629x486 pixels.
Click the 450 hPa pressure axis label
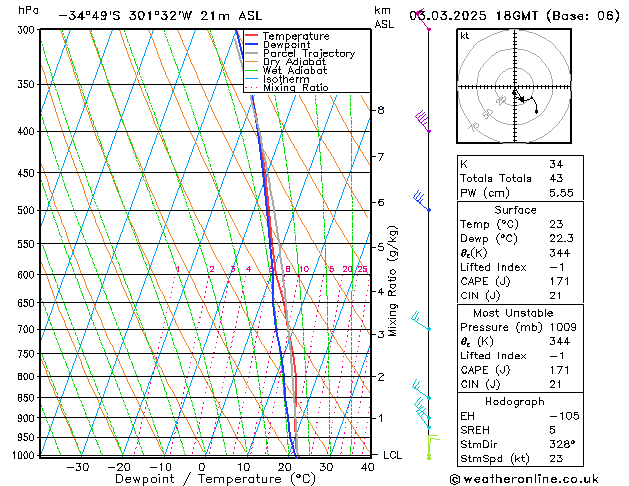28,173
